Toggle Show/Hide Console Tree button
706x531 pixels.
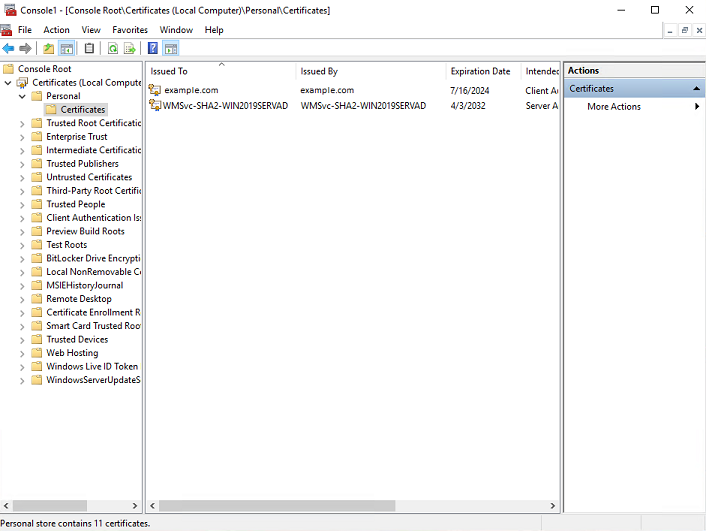(67, 48)
